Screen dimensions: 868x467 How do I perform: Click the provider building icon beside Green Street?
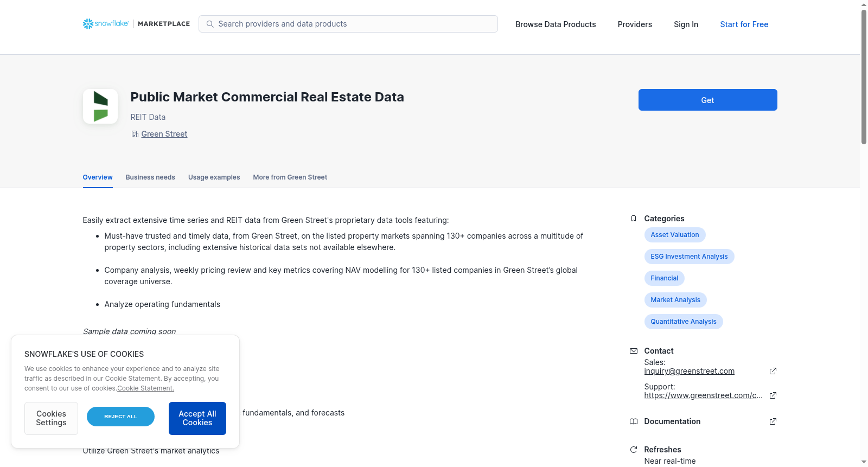click(135, 134)
